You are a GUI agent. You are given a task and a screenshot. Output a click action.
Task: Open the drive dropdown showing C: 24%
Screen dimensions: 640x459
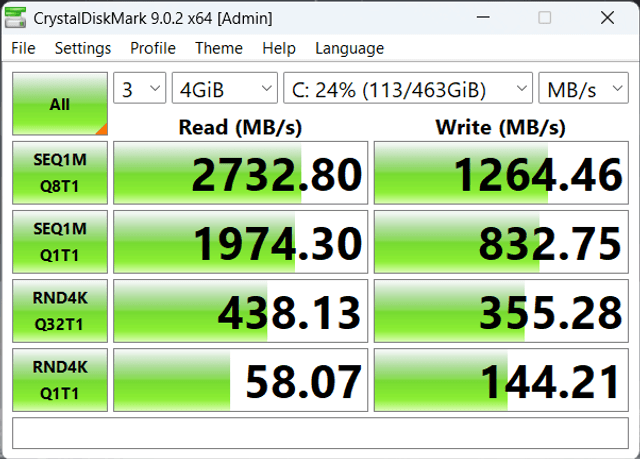click(x=408, y=88)
